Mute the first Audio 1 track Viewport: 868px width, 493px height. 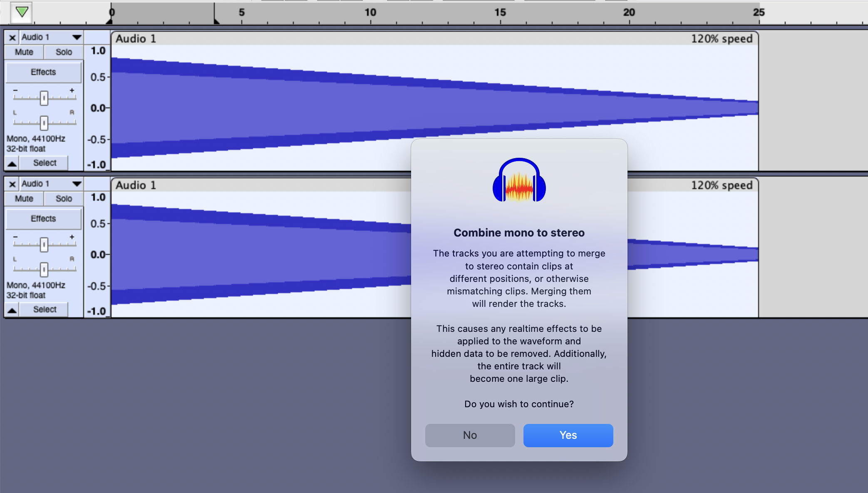(x=23, y=52)
